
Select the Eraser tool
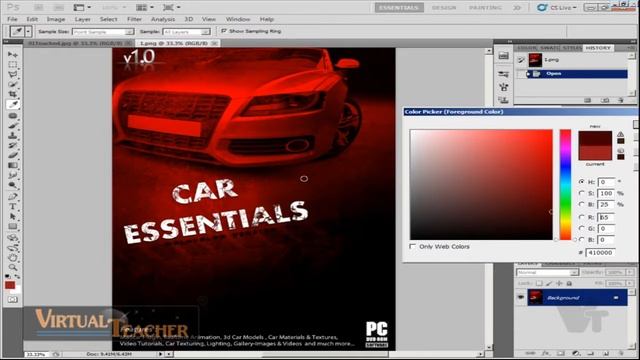click(13, 155)
